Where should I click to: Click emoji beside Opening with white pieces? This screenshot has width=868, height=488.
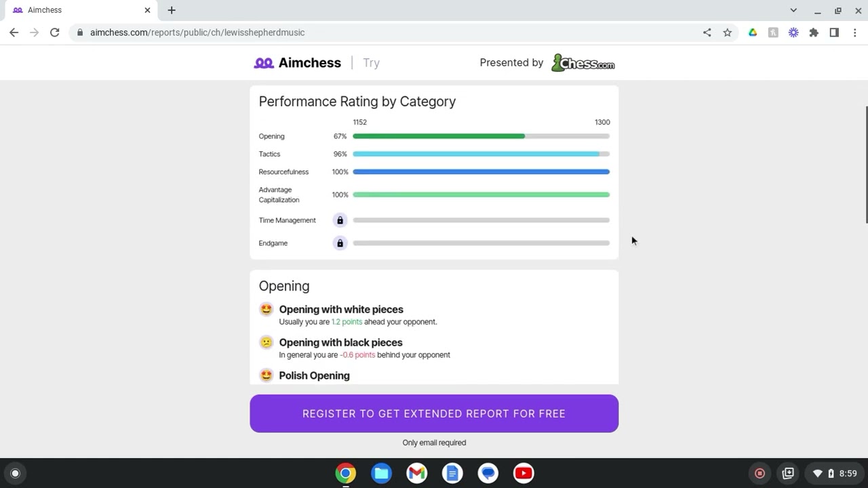[x=267, y=309]
